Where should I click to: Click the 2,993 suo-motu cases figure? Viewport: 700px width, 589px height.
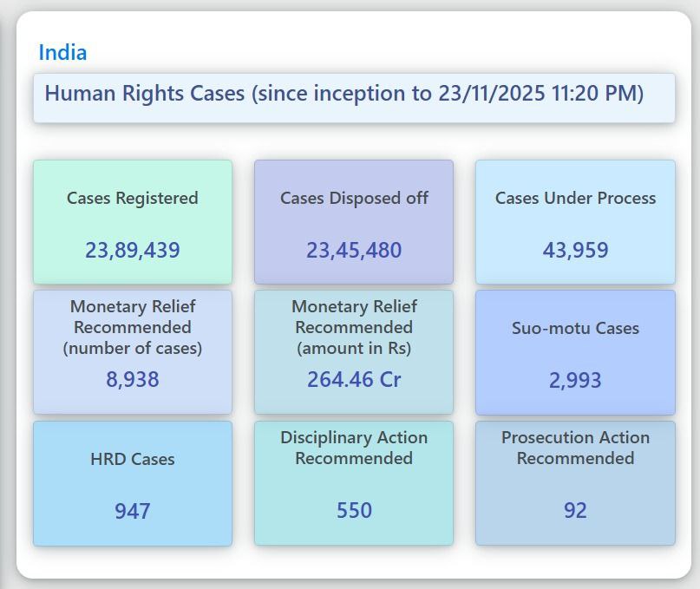(x=575, y=380)
